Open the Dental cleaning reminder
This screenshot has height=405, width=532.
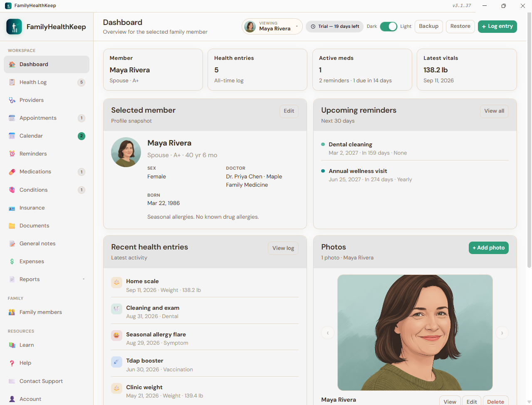(x=415, y=148)
